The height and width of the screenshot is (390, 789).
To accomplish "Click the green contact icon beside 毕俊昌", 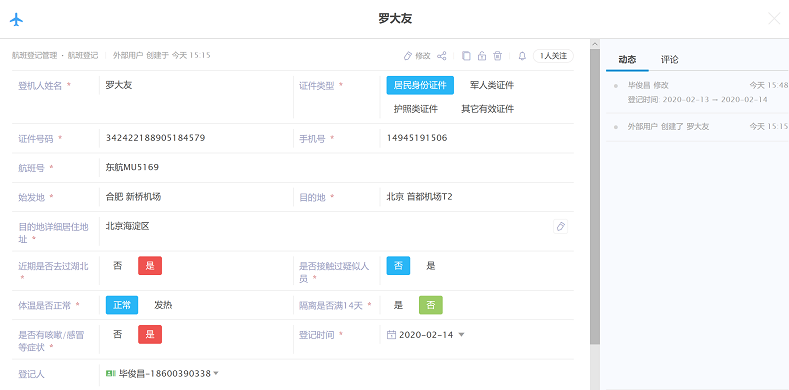I will 111,373.
